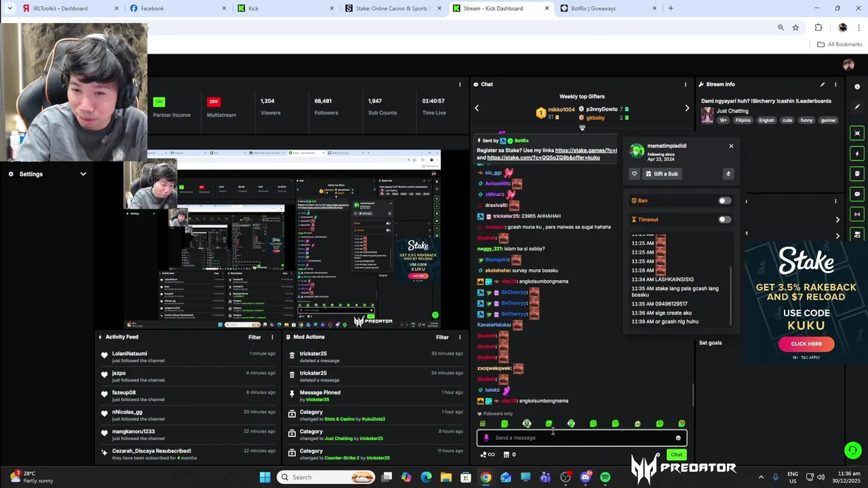The height and width of the screenshot is (488, 868).
Task: Open All Bookmarks folder
Action: pos(840,45)
